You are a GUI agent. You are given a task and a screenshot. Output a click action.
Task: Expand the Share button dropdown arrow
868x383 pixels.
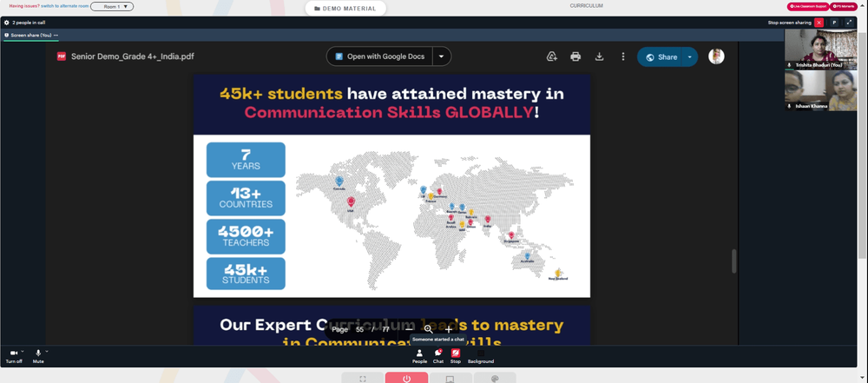point(690,56)
